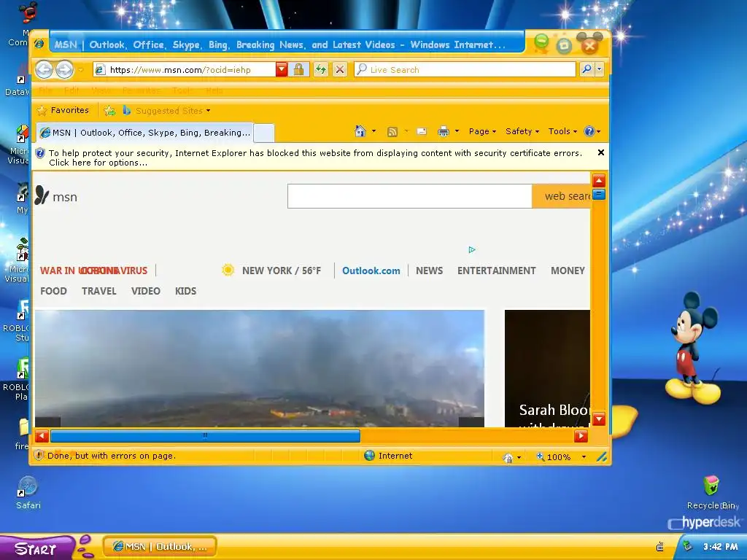Open the MONEY section link
The height and width of the screenshot is (560, 747).
click(x=568, y=271)
